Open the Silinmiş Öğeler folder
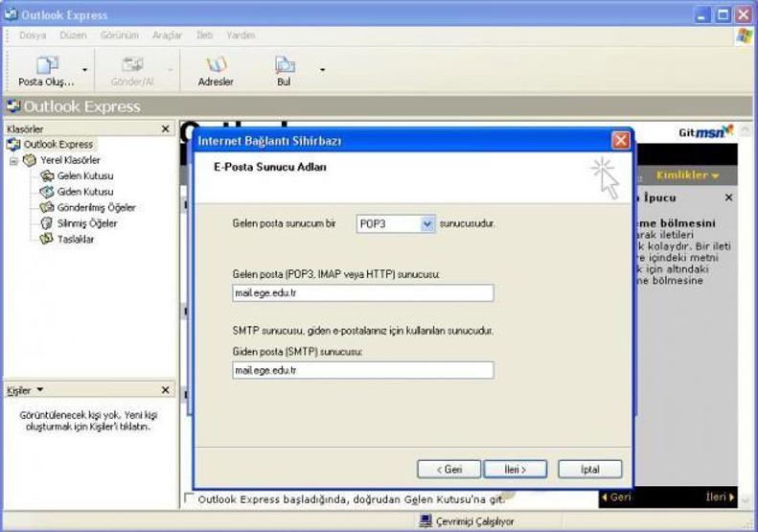 (80, 223)
